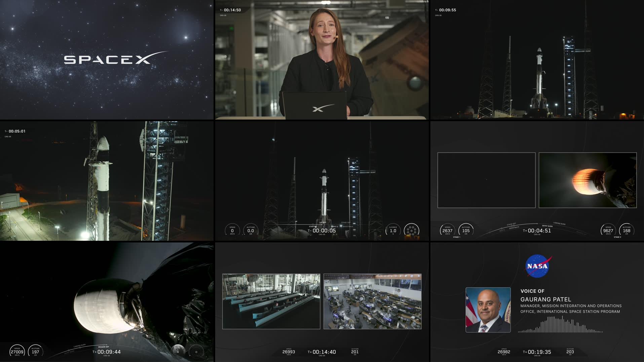Image resolution: width=644 pixels, height=362 pixels.
Task: Click the Stage 2 altitude gauge reading 168
Action: point(627,230)
